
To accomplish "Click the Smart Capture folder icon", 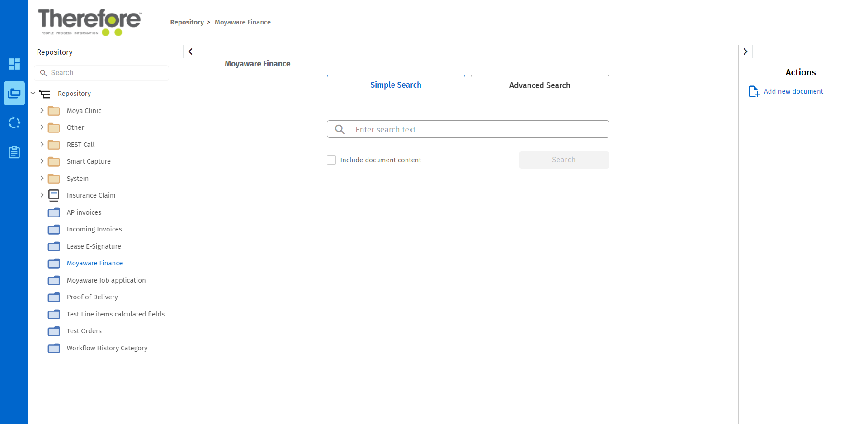I will (x=54, y=161).
